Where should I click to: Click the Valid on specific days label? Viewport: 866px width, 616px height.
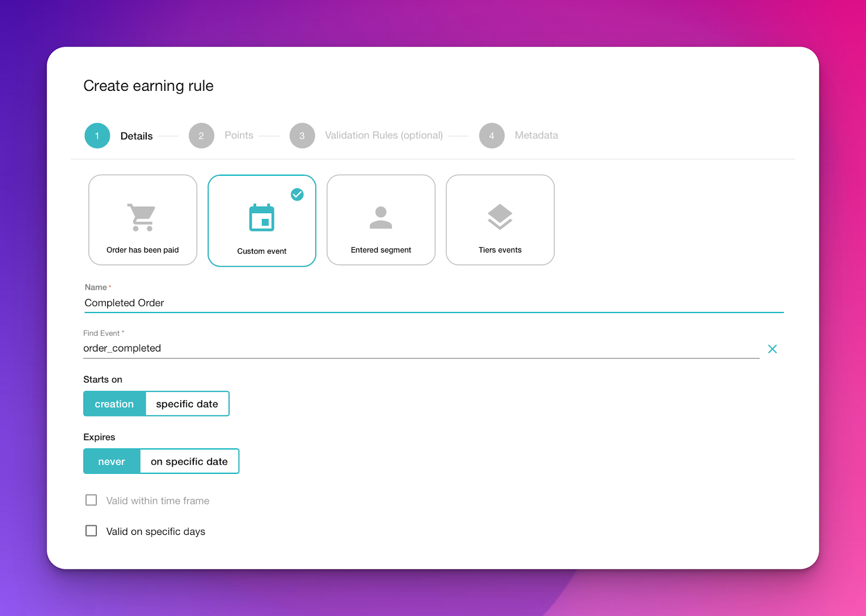[156, 532]
